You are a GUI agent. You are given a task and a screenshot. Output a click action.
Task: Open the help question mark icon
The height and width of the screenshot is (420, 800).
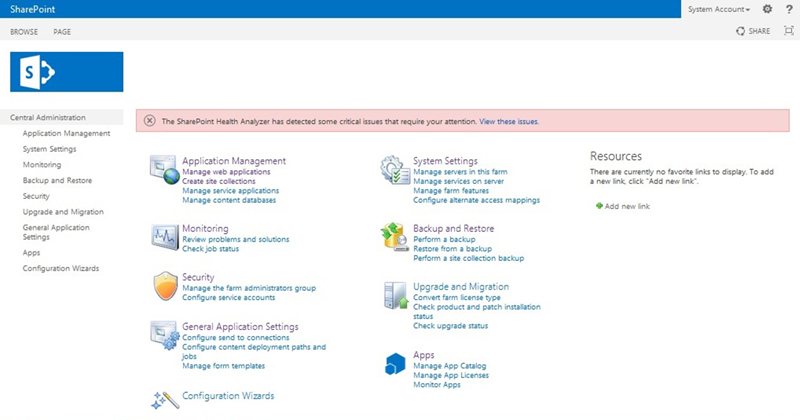point(789,9)
